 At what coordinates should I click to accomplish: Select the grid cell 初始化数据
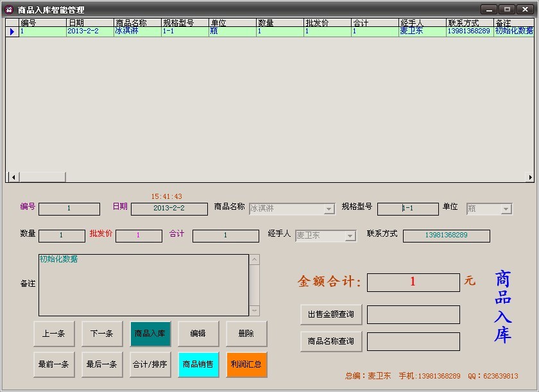[513, 31]
